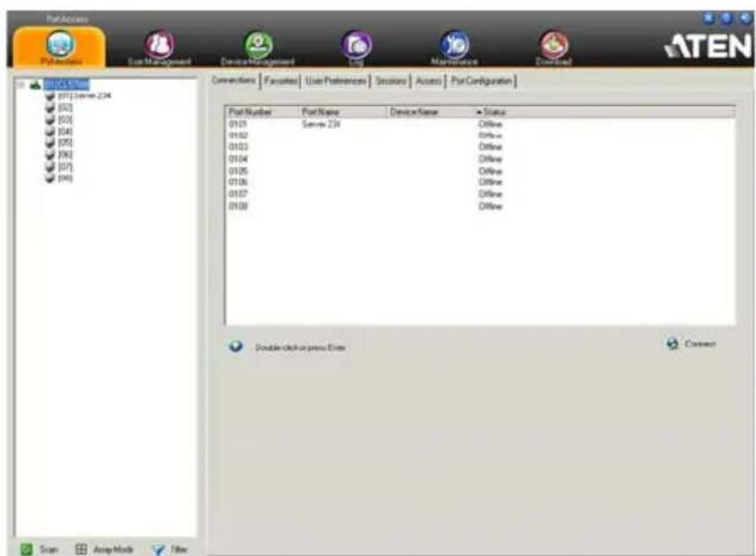Open the Port Access section icon
The width and height of the screenshot is (756, 556).
pyautogui.click(x=60, y=45)
